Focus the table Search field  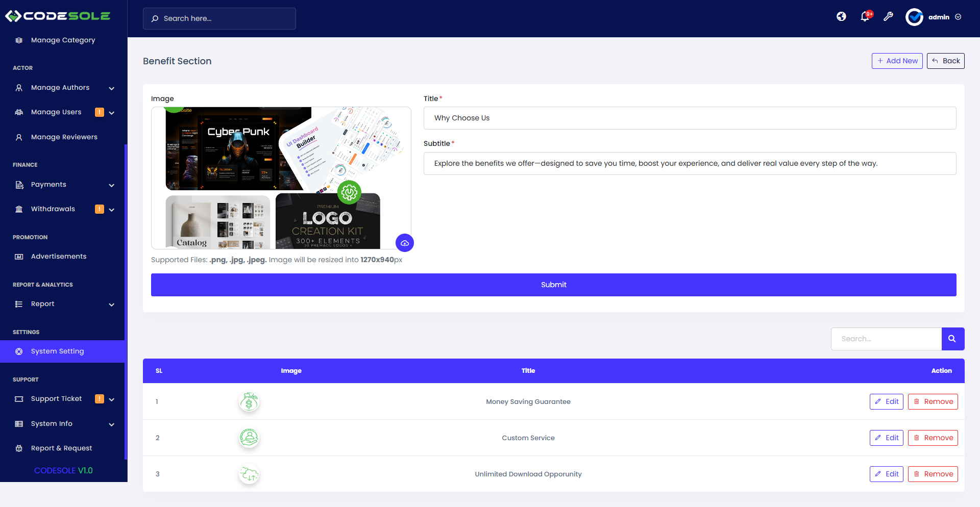(x=886, y=339)
